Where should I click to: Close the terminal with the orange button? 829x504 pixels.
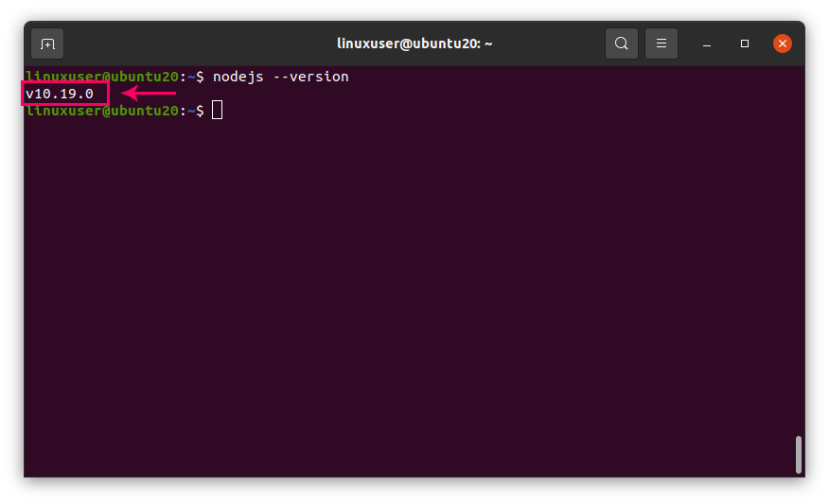coord(783,43)
